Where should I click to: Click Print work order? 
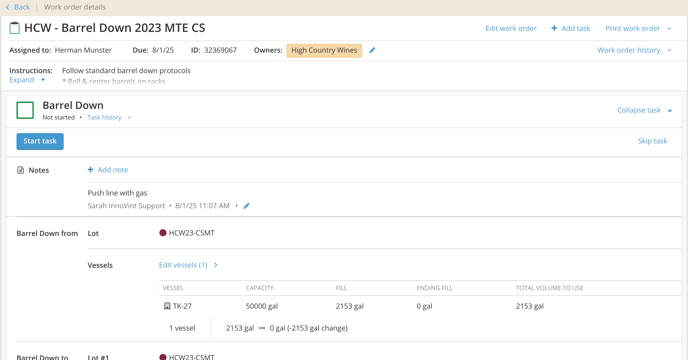click(x=633, y=28)
